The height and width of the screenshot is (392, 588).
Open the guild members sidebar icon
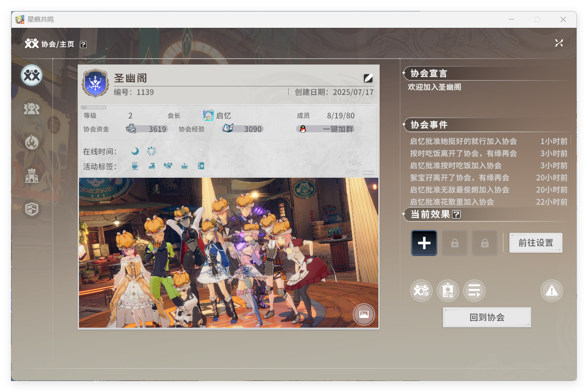32,109
